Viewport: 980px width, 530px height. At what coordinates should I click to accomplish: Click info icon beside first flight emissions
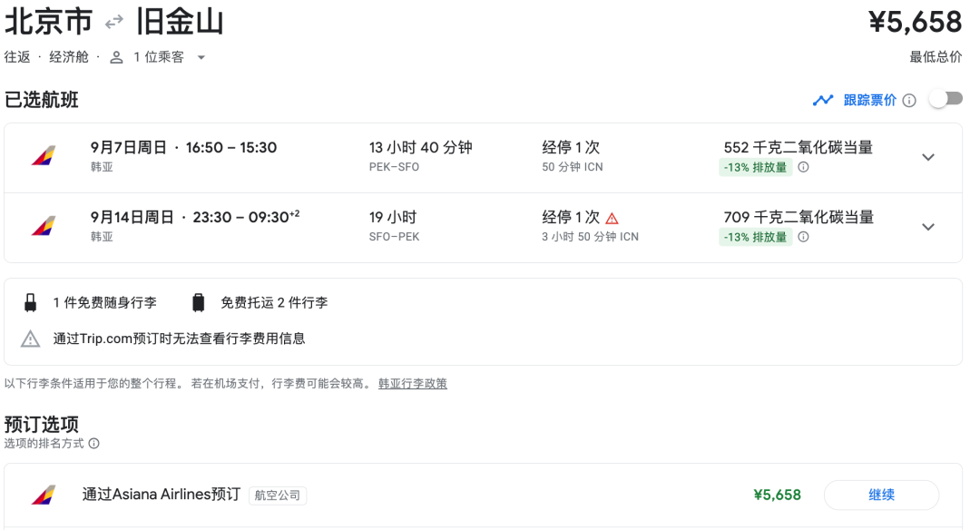pyautogui.click(x=803, y=167)
